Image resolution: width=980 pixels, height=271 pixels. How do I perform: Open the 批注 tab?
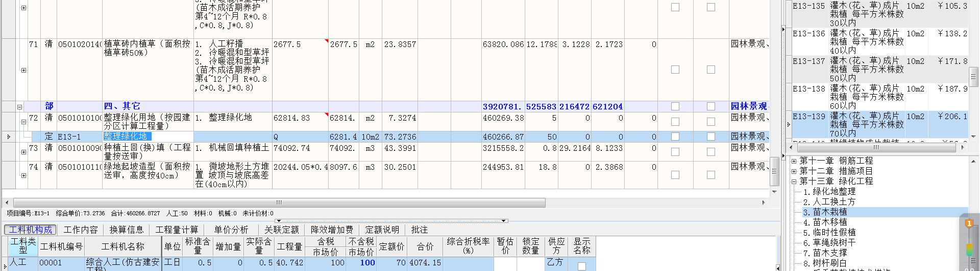(420, 230)
